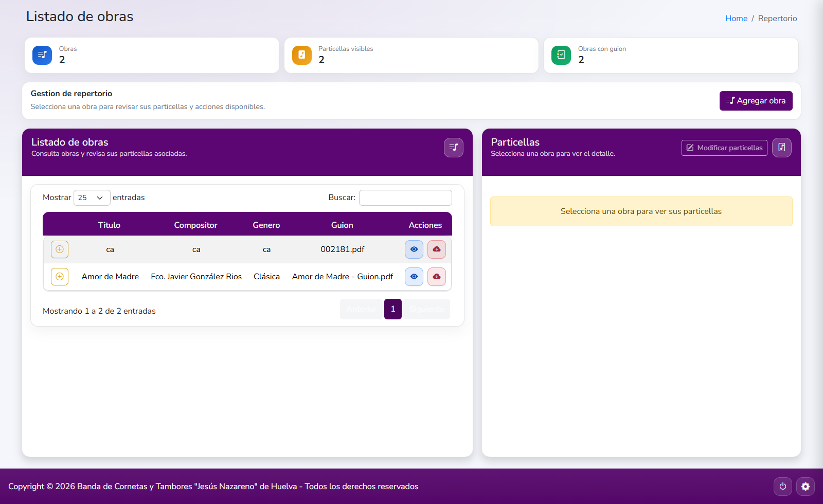Click the power icon in the footer

(x=782, y=487)
